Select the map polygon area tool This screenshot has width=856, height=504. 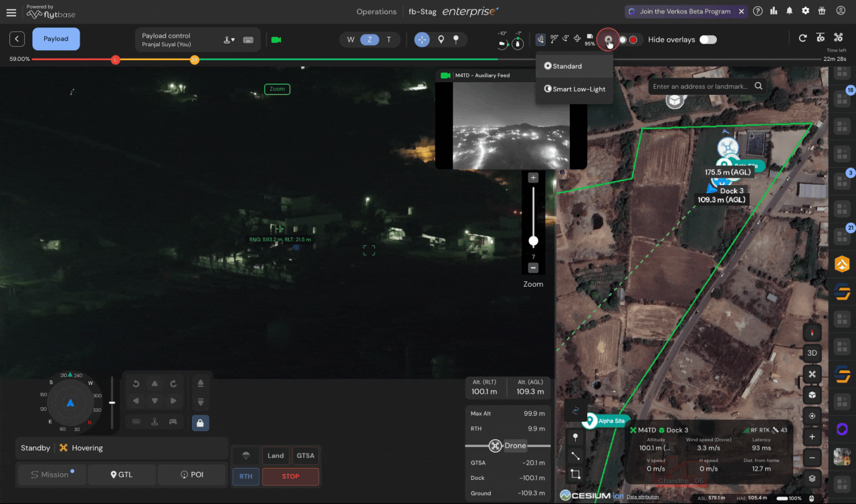point(575,475)
